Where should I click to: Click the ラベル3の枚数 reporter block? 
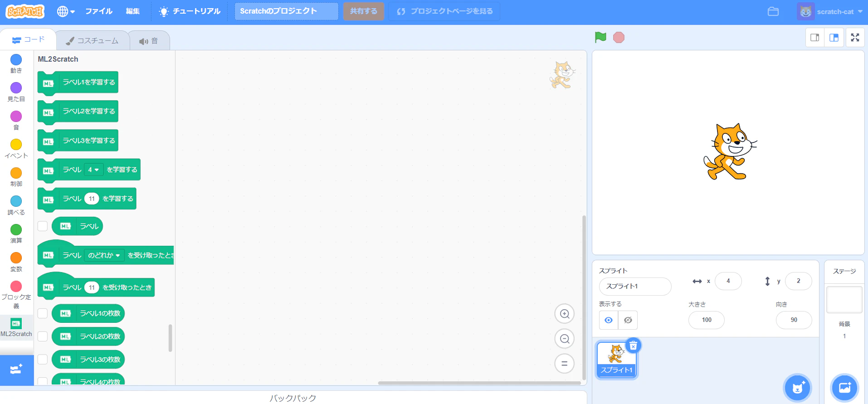click(88, 360)
